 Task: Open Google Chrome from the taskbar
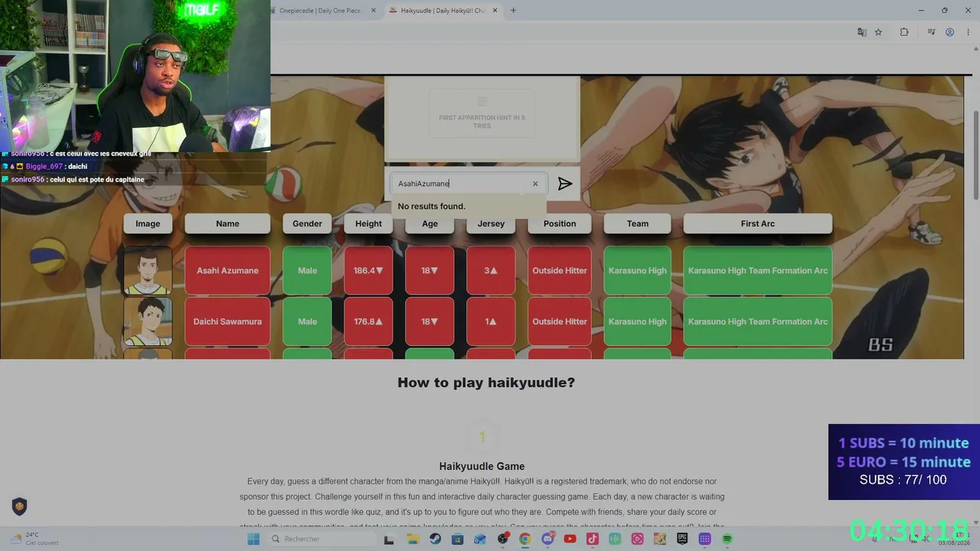click(524, 539)
